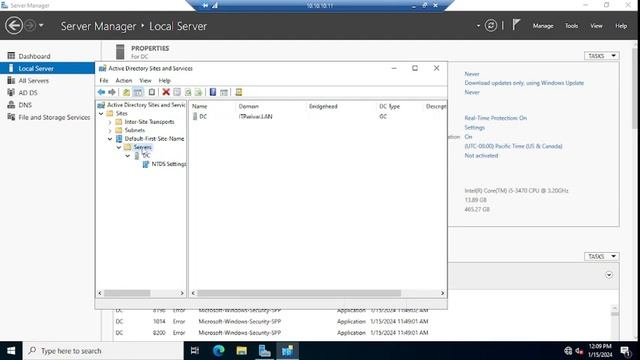
Task: Open Task View on the taskbar
Action: pyautogui.click(x=195, y=351)
